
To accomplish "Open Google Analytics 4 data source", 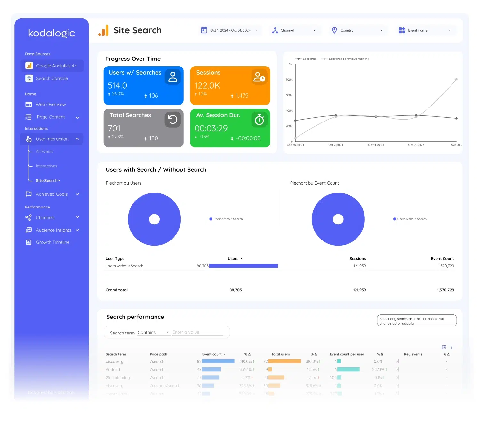I will pos(52,66).
